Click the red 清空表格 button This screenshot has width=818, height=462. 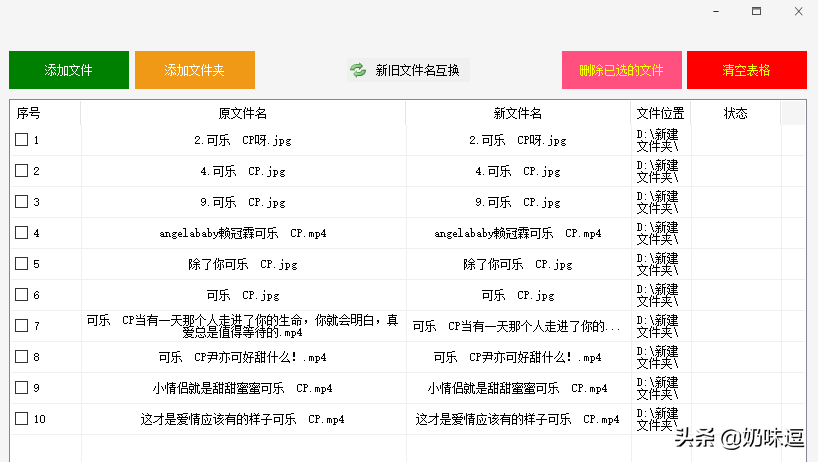(x=747, y=70)
